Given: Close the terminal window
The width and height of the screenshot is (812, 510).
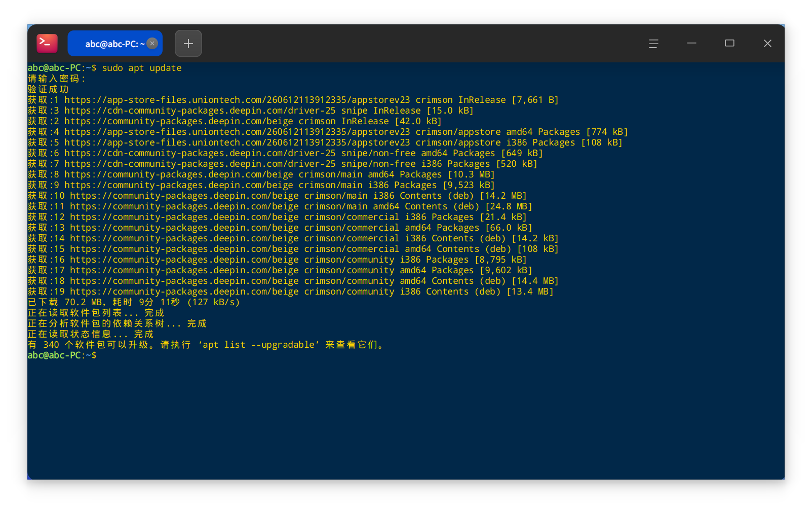Looking at the screenshot, I should point(767,44).
